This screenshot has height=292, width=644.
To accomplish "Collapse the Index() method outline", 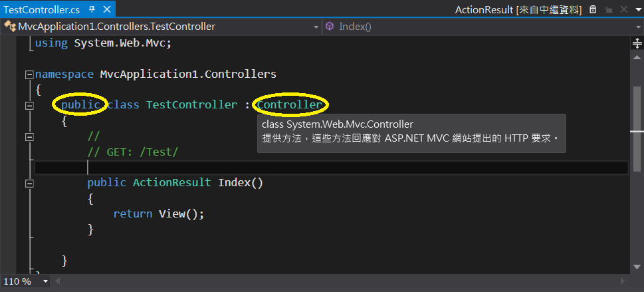I will [x=29, y=183].
